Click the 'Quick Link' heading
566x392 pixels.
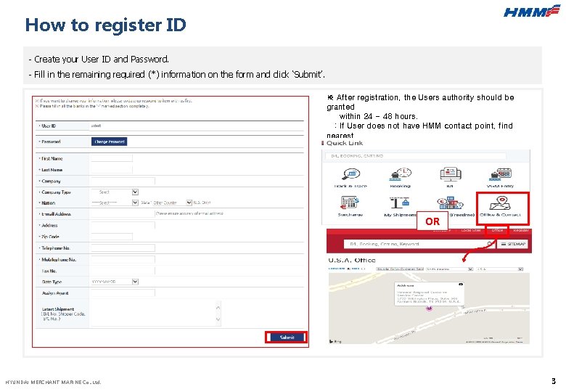coord(345,143)
